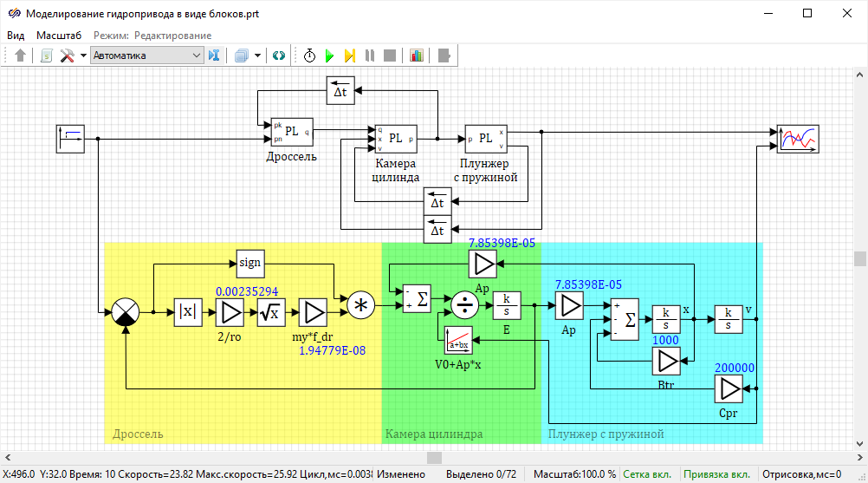Toggle grid via 'Сетка вкл.' status
The image size is (868, 483).
click(647, 474)
